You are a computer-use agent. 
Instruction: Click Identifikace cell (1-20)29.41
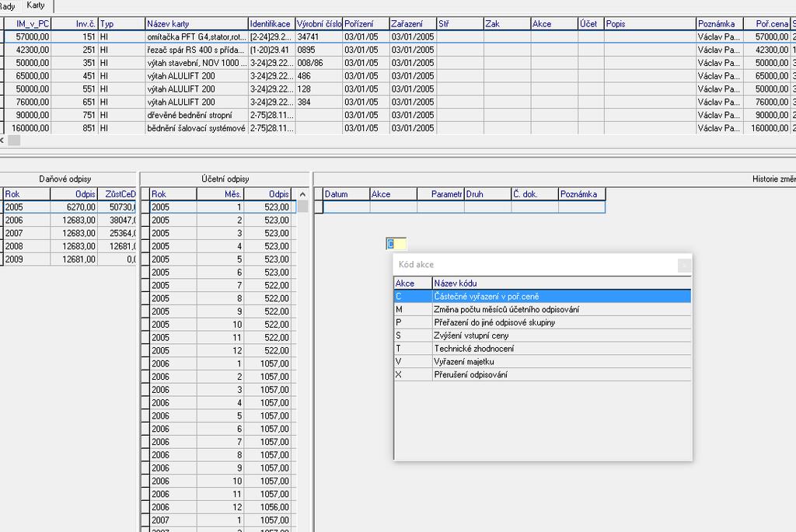pyautogui.click(x=271, y=50)
